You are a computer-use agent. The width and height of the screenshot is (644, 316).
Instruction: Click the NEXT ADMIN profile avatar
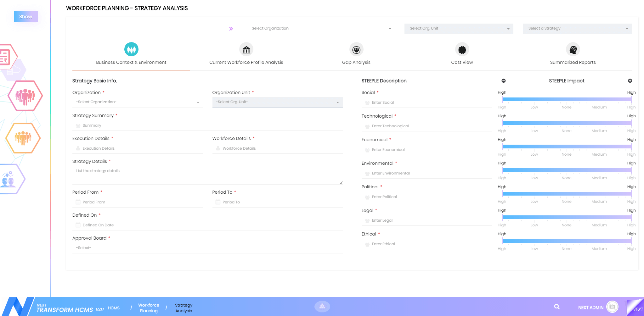click(612, 307)
